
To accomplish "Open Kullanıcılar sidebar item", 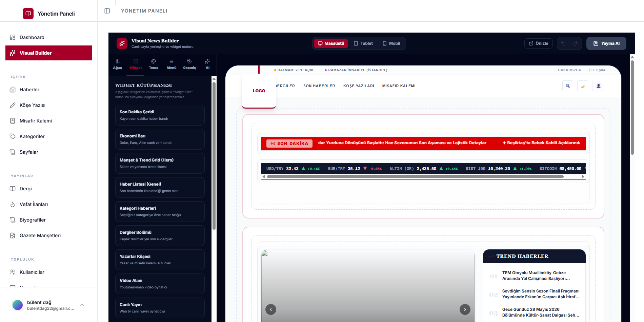I will (x=48, y=272).
